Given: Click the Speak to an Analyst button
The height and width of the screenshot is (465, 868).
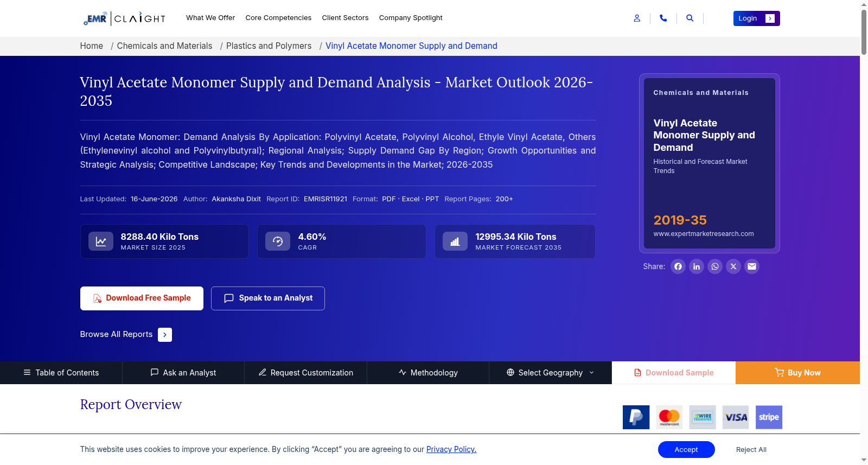Looking at the screenshot, I should (x=268, y=298).
